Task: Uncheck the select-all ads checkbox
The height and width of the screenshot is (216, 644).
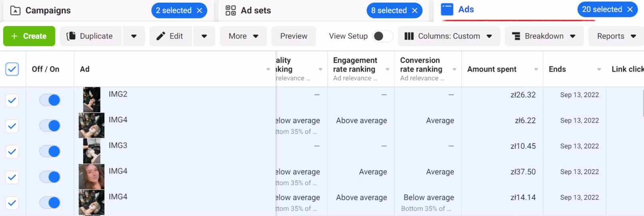Action: coord(12,69)
